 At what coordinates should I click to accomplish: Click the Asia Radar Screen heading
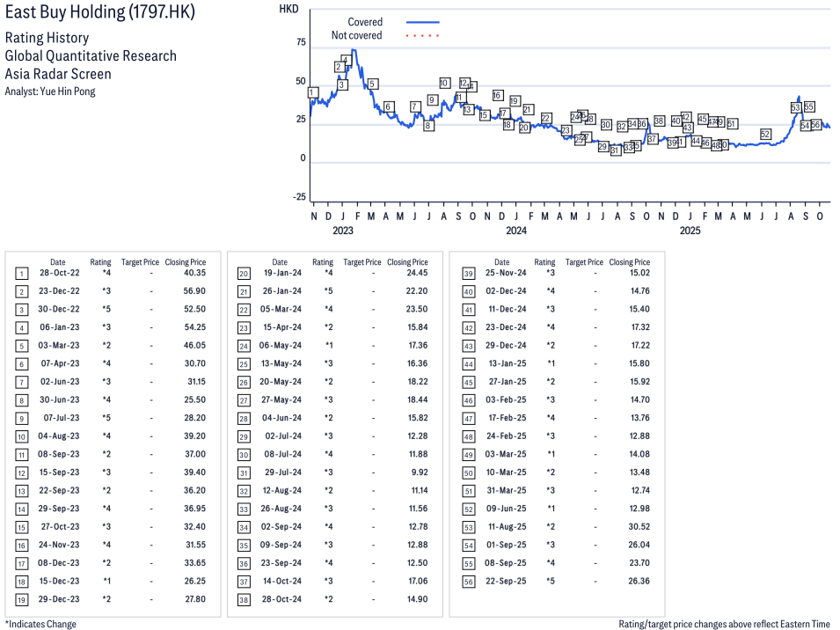click(58, 74)
